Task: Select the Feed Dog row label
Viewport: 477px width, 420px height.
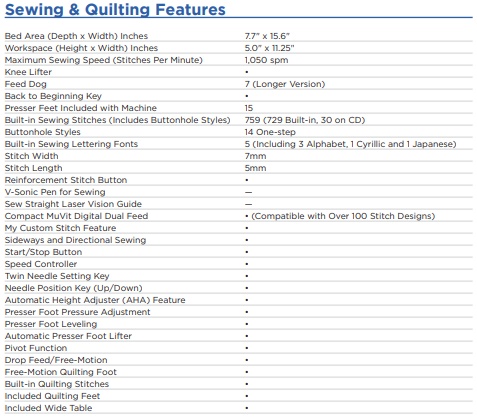Action: (x=26, y=84)
